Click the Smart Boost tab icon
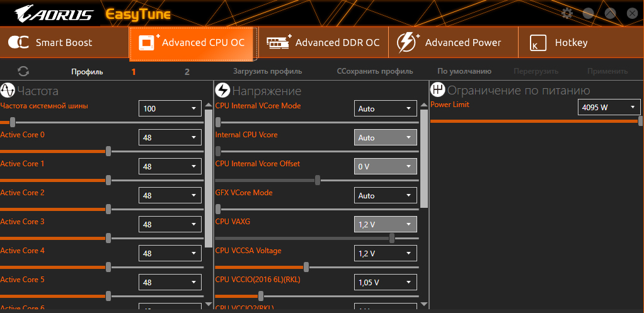 pos(18,42)
